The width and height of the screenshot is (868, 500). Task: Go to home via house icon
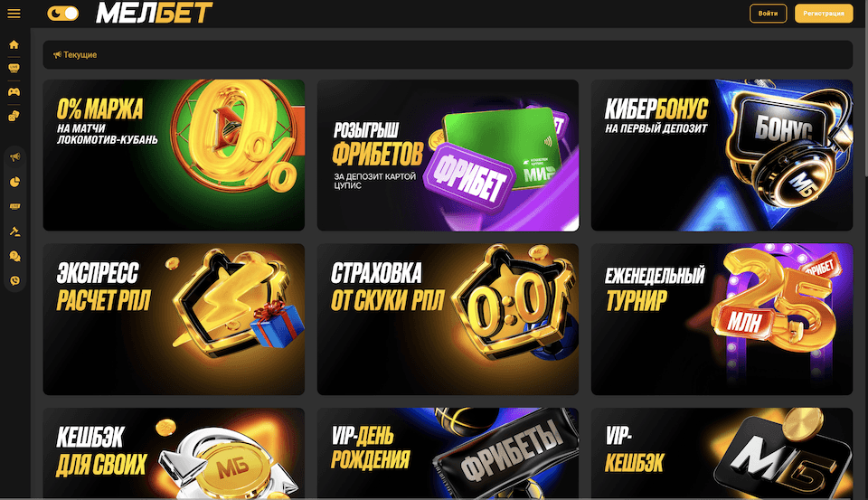14,45
